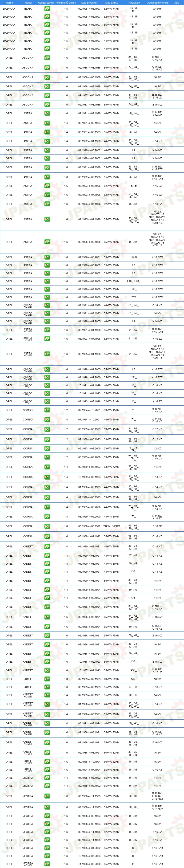
Task: Click fuel icon in Vectra 04.1988 -> 06.1992 row
Action: pos(47,778)
